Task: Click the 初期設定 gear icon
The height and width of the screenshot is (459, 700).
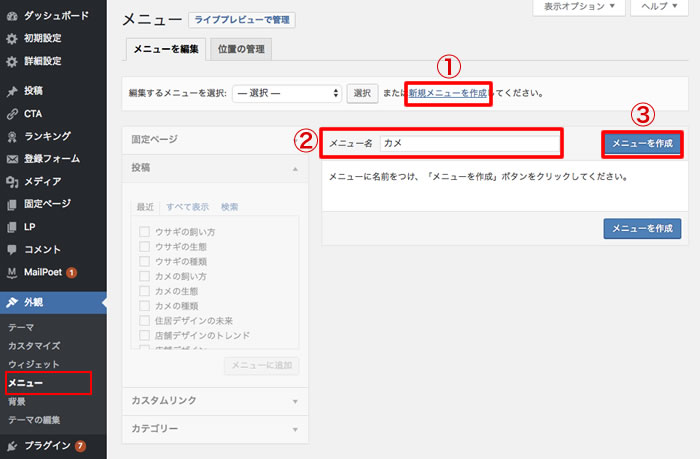Action: [x=11, y=38]
